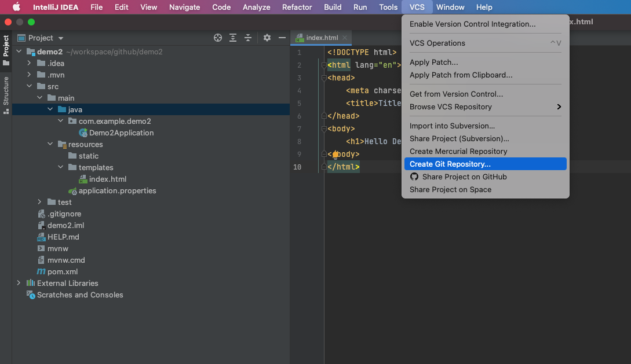This screenshot has height=364, width=631.
Task: Expand the .idea folder
Action: pyautogui.click(x=29, y=63)
